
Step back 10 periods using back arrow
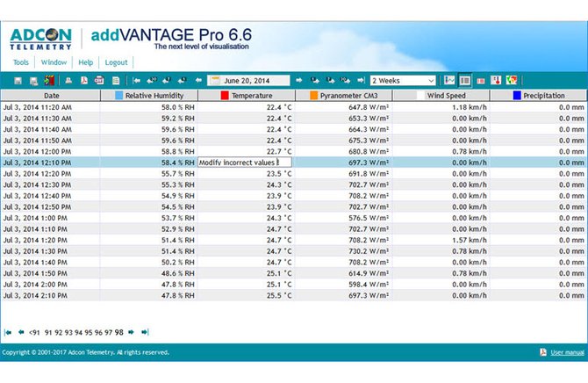coord(152,80)
